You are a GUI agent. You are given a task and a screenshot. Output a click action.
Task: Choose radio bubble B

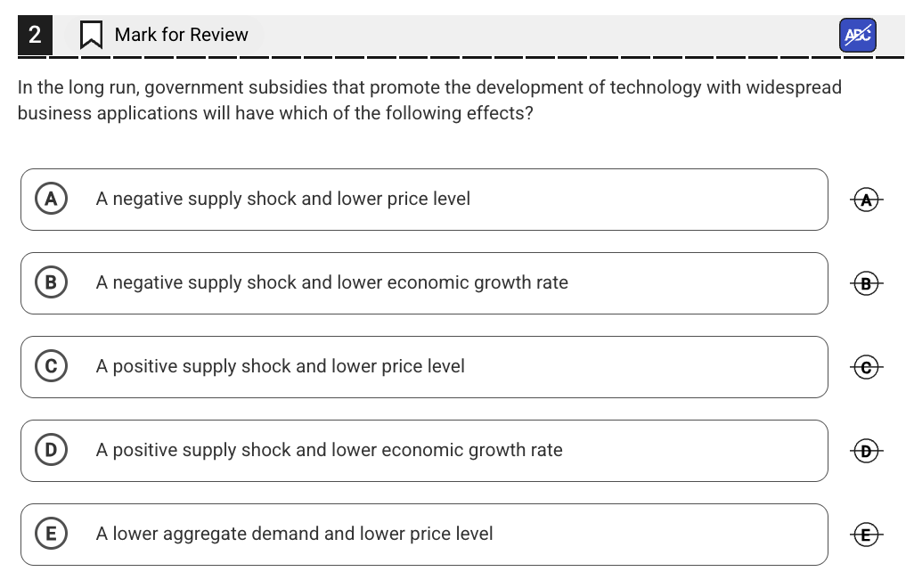coord(51,282)
